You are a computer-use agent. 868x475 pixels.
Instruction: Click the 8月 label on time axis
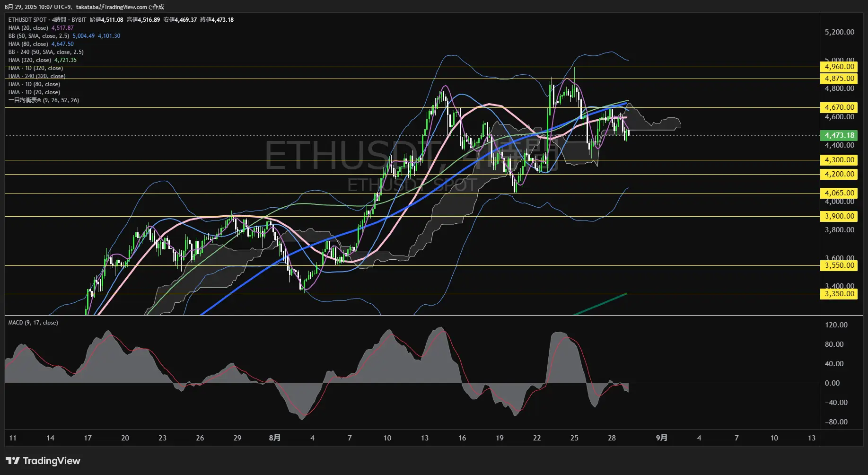pos(275,438)
